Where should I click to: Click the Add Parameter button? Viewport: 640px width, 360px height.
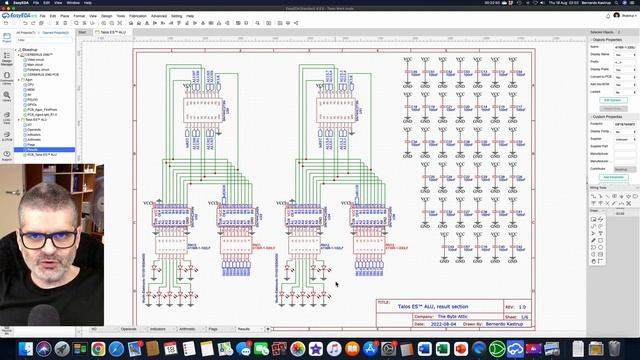(613, 177)
